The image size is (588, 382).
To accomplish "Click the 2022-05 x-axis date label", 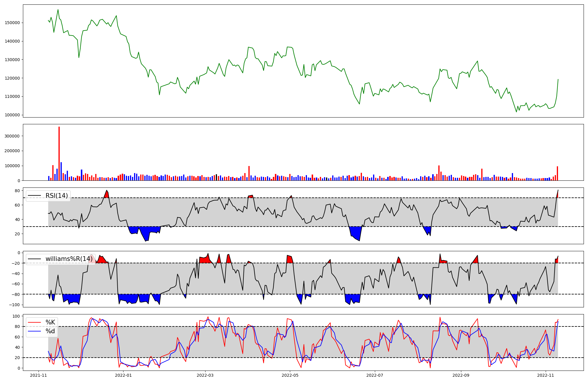I will (x=290, y=375).
